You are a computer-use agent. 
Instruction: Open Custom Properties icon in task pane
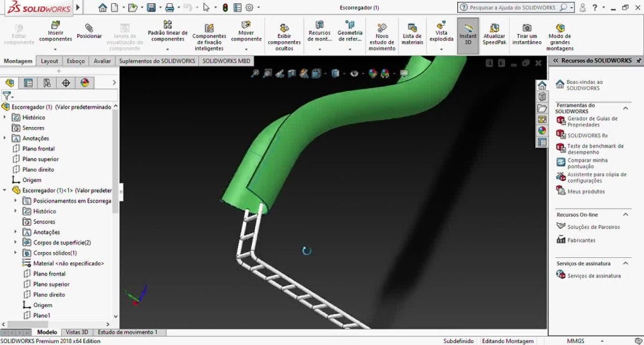tap(542, 143)
